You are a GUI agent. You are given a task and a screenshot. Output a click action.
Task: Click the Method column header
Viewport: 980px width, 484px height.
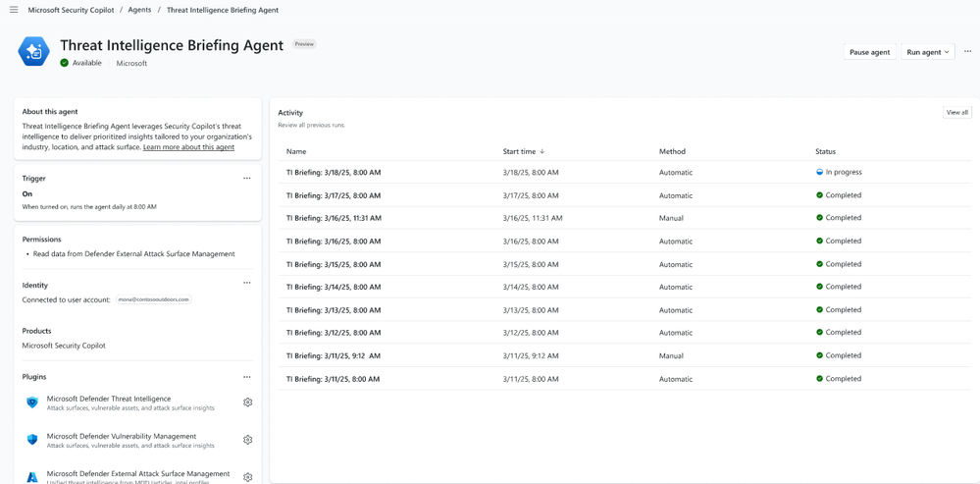pyautogui.click(x=672, y=151)
